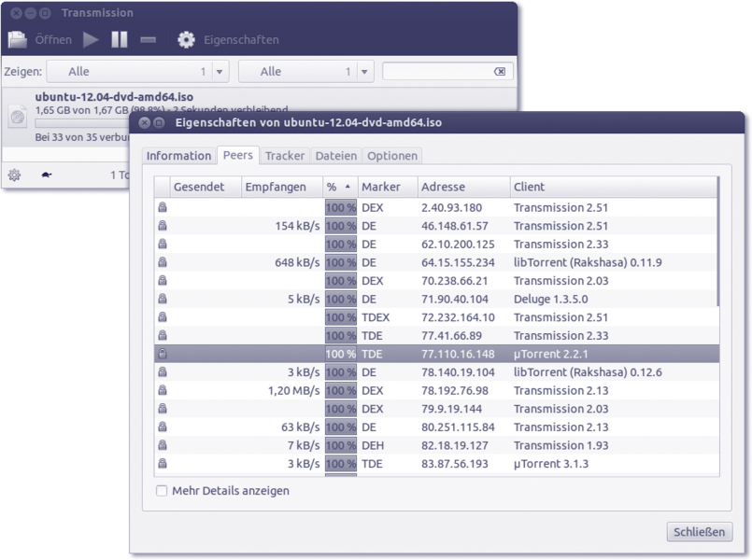Click the ubuntu-12.04 ISO file icon

(18, 116)
